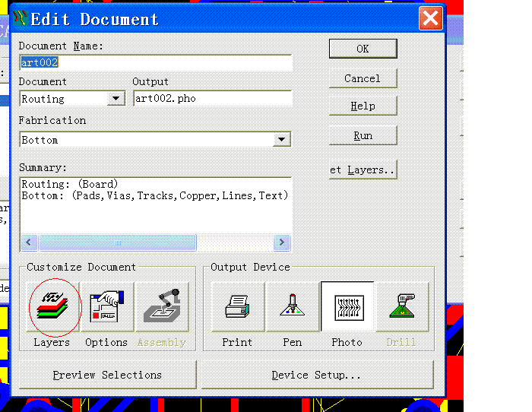Open the Set Layers button
This screenshot has width=532, height=412.
coord(363,170)
